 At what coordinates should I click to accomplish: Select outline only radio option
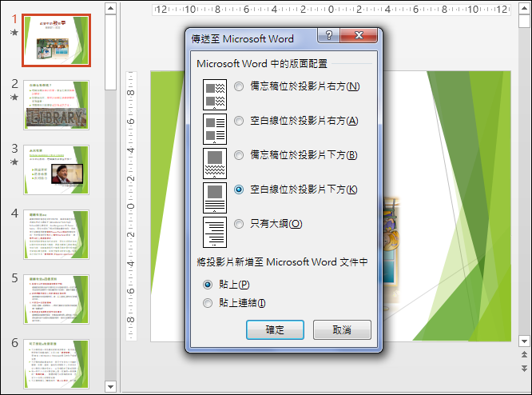pos(239,224)
